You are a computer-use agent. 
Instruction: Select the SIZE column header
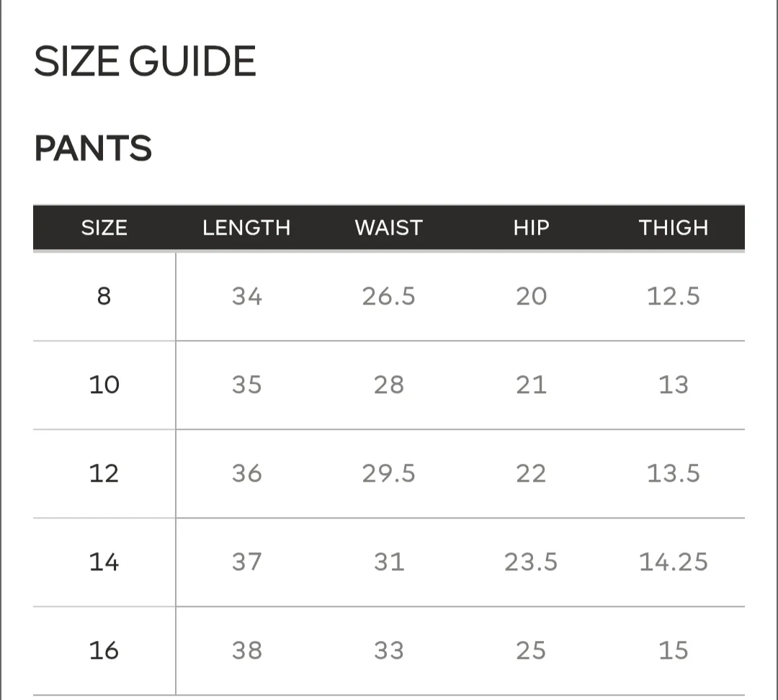coord(104,228)
